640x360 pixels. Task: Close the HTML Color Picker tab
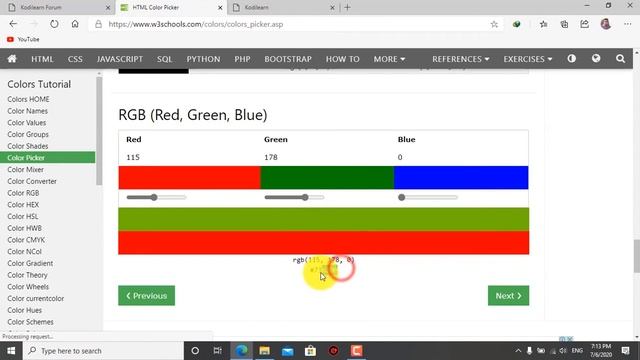(x=220, y=7)
